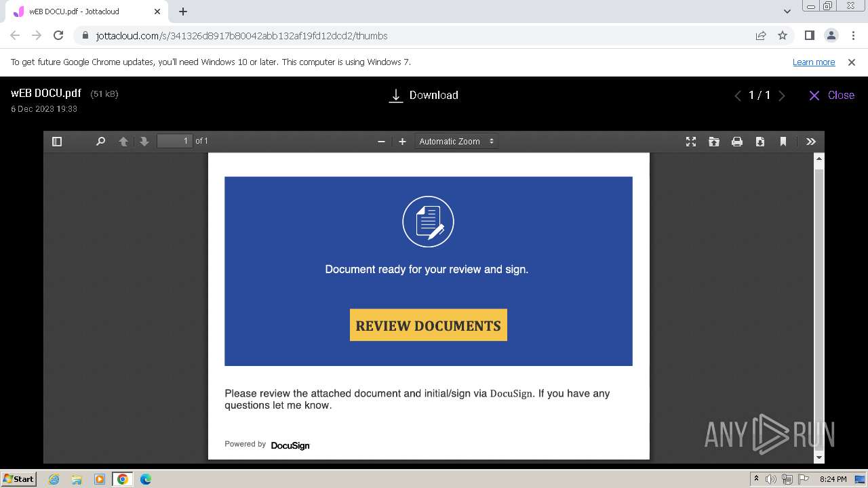Open file icon in PDF toolbar
This screenshot has height=488, width=868.
point(714,142)
